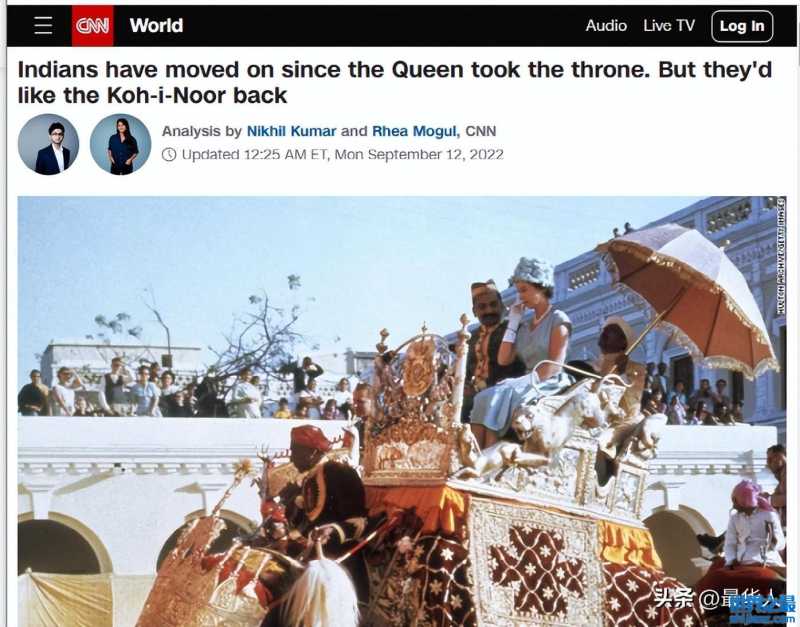
Task: Go to the Audio section
Action: [x=606, y=26]
